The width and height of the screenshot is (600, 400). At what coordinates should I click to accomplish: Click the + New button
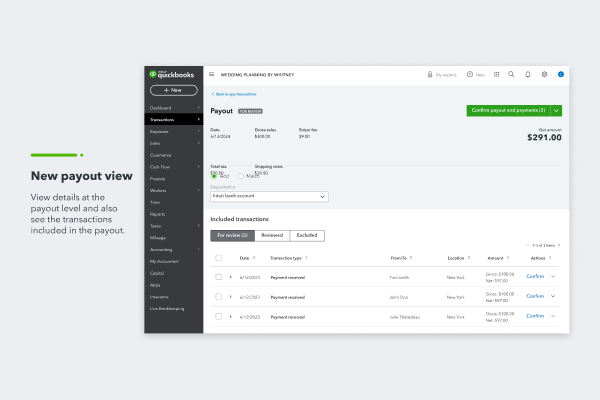174,90
